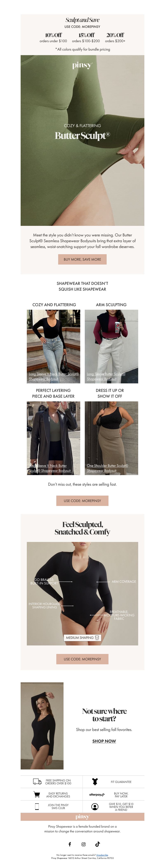165x868 pixels.
Task: Click the maroon Arm Sculpting bodysuit photo
Action: 111,346
